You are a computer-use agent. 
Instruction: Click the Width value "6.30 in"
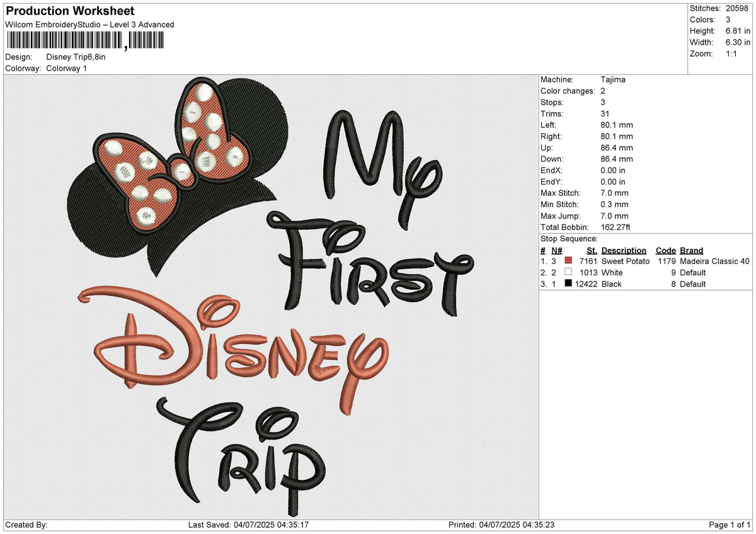(x=738, y=42)
